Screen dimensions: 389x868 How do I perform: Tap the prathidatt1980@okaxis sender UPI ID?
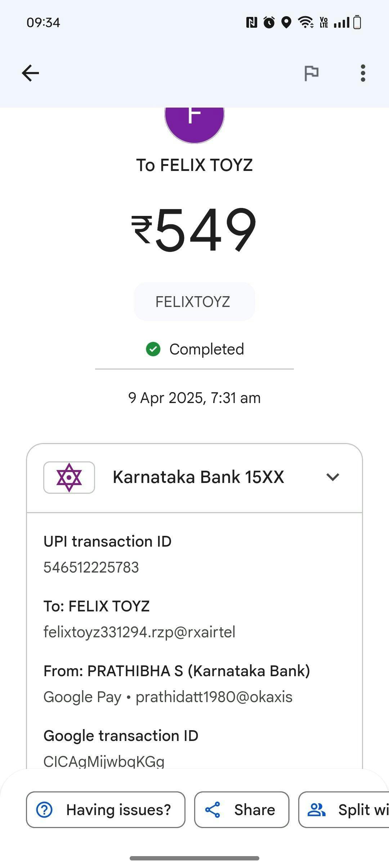[214, 697]
